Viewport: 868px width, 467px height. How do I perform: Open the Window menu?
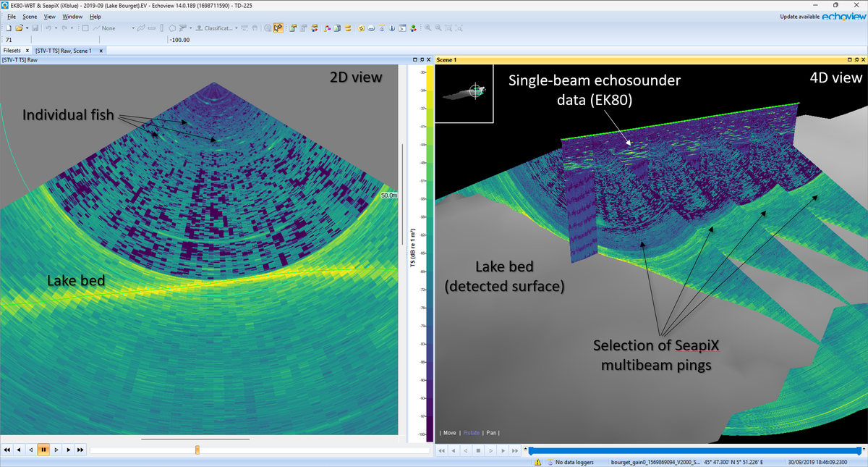point(72,16)
